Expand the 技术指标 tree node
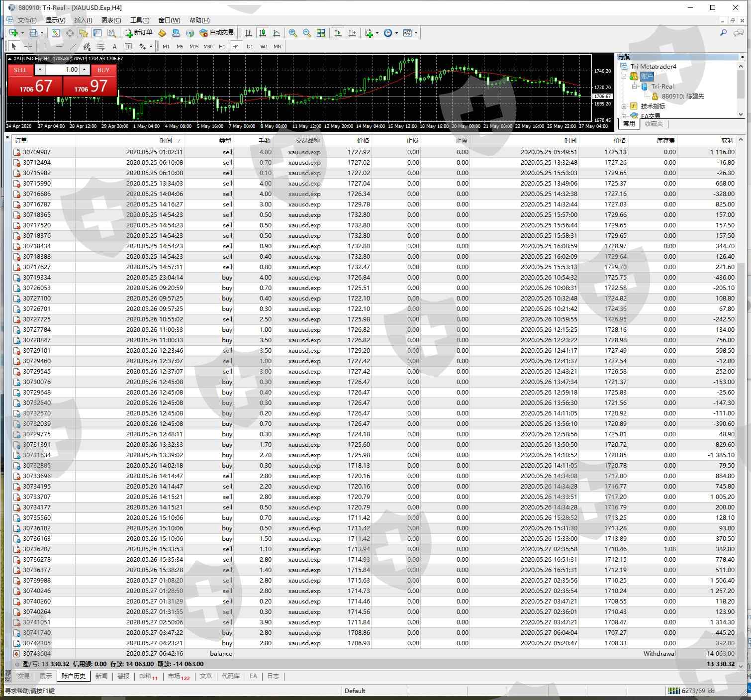The image size is (751, 700). click(x=624, y=106)
